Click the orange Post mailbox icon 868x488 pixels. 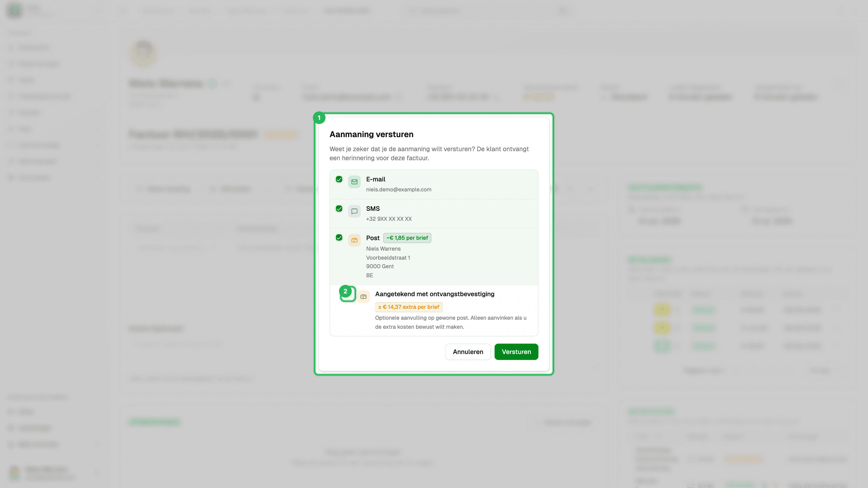pos(354,240)
